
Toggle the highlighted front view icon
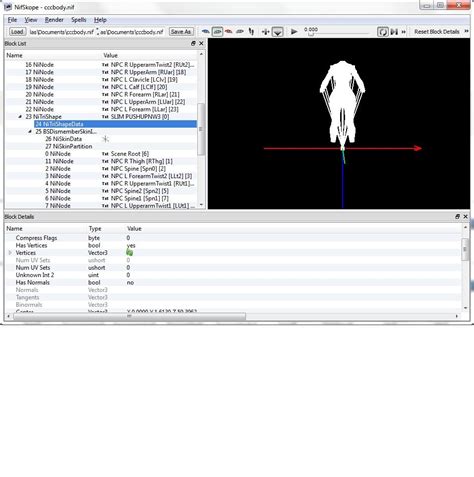pos(217,32)
